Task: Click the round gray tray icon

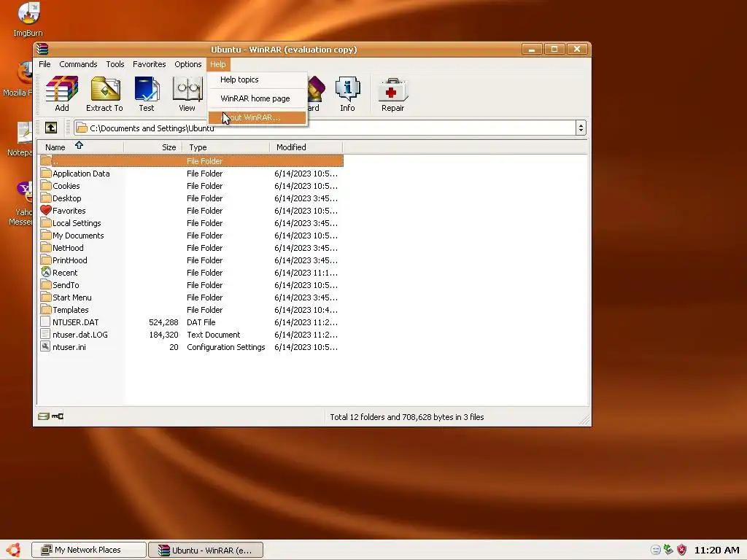Action: pos(656,550)
